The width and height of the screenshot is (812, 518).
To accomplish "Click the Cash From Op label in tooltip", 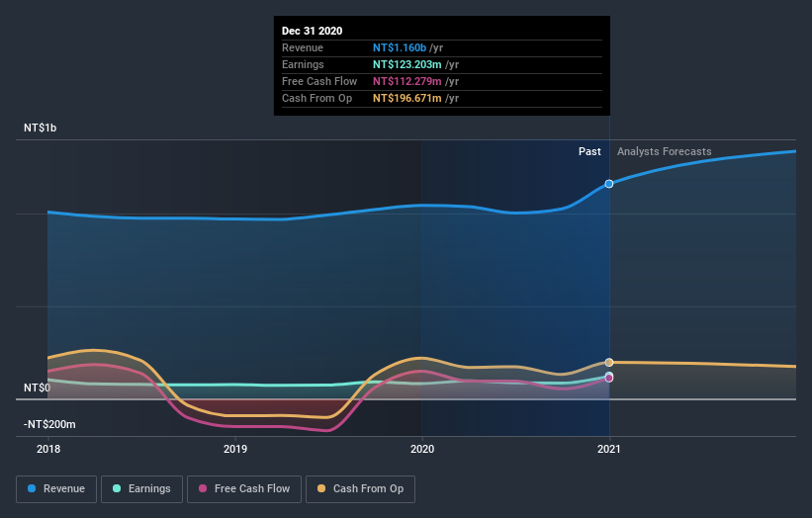I will 316,98.
